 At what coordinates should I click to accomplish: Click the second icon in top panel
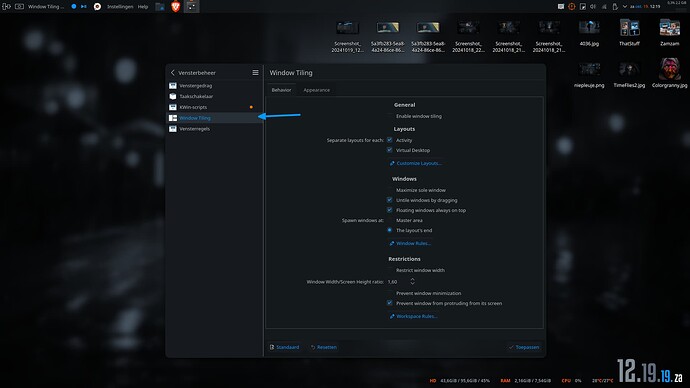[x=19, y=7]
